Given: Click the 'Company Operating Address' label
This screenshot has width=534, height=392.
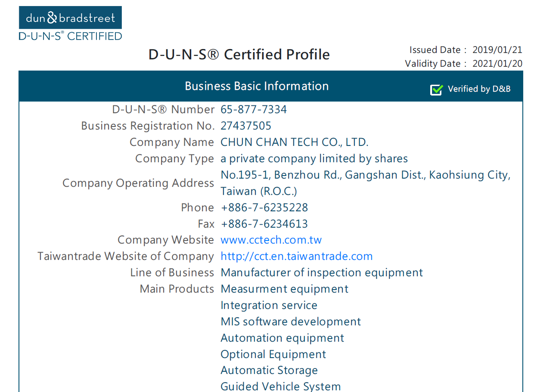Looking at the screenshot, I should (x=138, y=183).
